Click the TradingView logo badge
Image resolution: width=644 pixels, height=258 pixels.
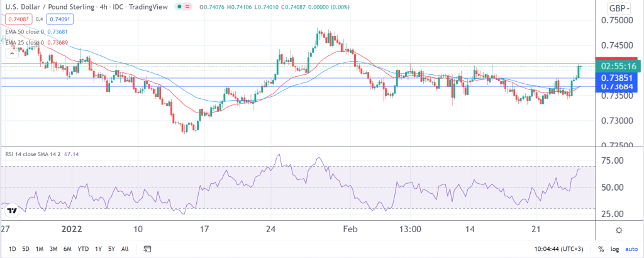[13, 210]
